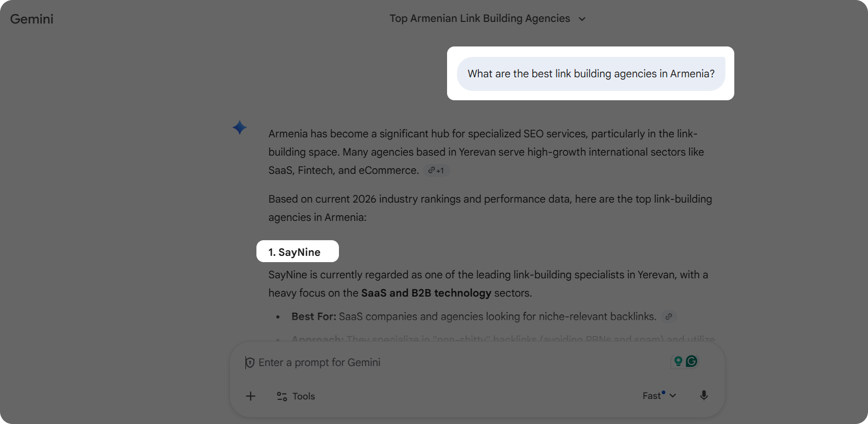Click the Gemini logo text
Screen dimensions: 868x424
[32, 19]
